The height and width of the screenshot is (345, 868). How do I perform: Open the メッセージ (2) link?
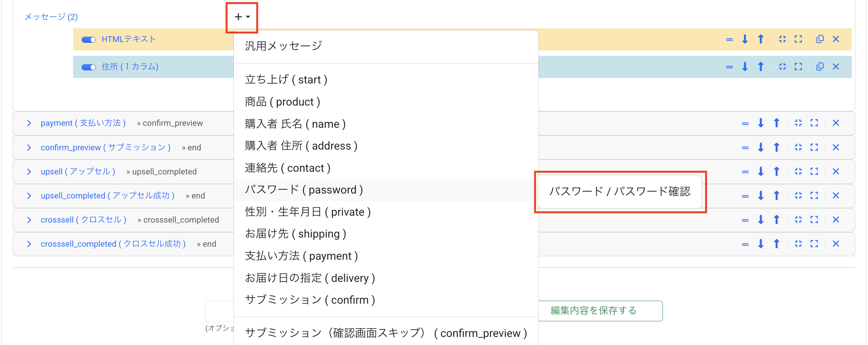tap(51, 17)
